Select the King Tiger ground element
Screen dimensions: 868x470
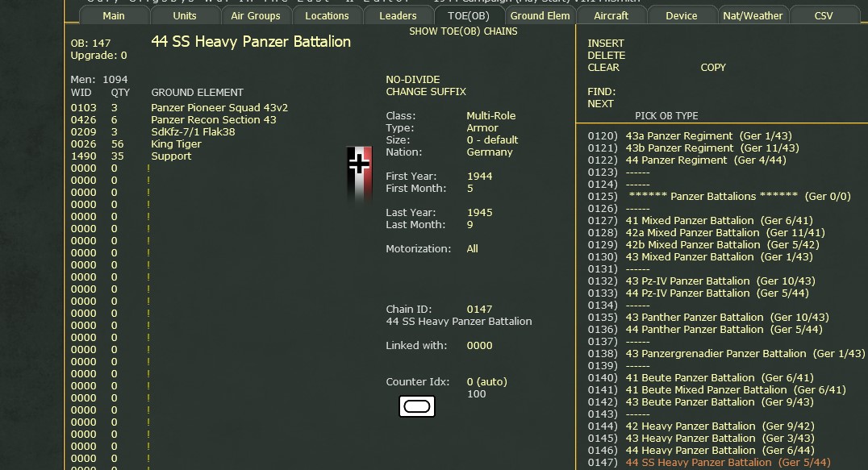click(176, 144)
